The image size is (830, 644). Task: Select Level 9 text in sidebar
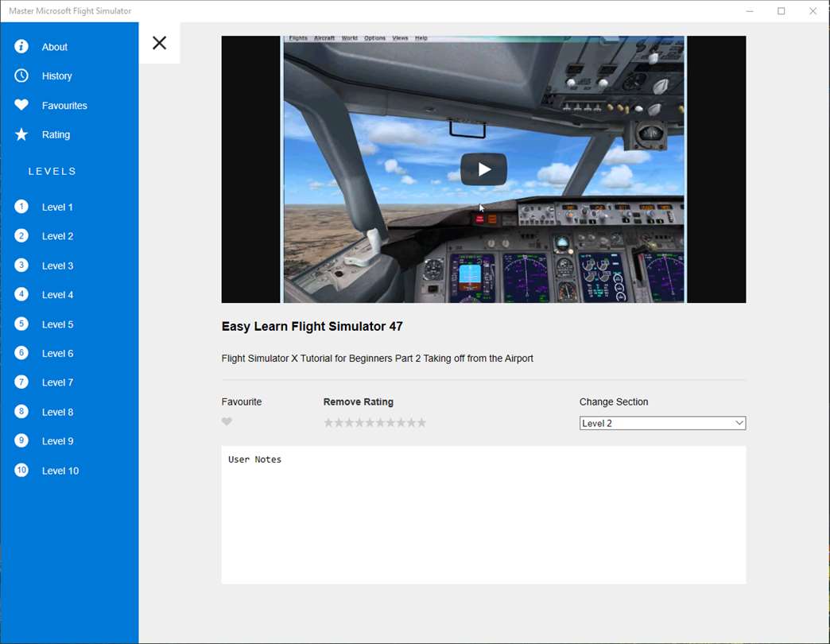(x=57, y=441)
